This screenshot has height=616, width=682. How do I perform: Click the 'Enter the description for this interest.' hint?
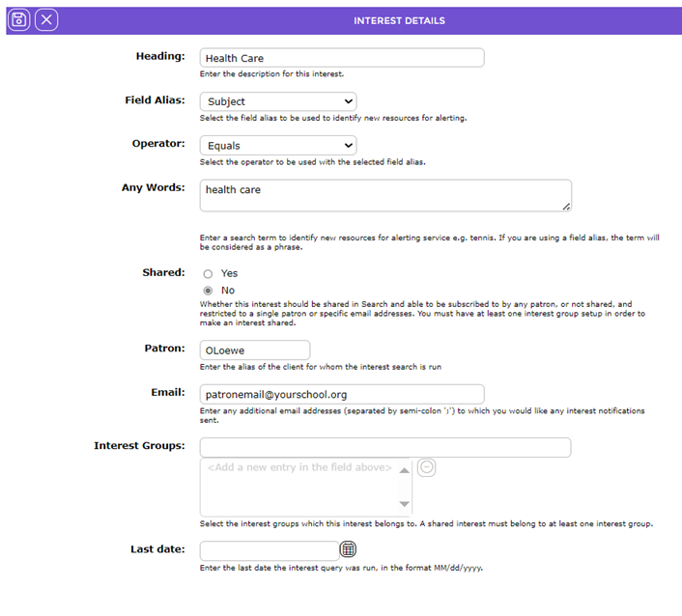pos(271,74)
